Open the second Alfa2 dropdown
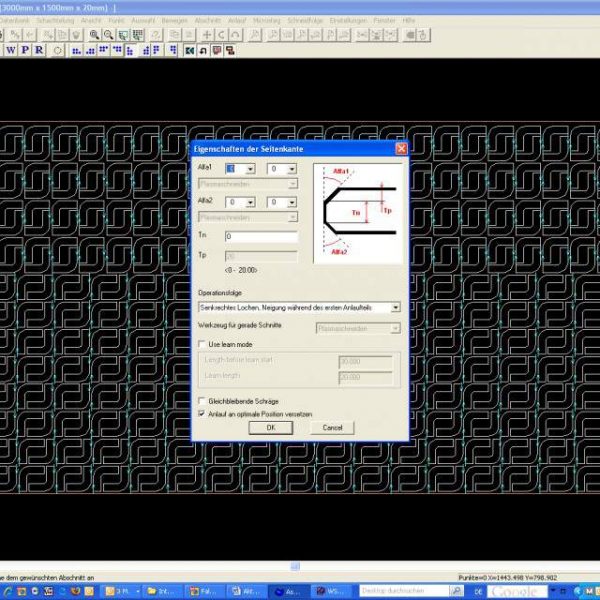 click(292, 202)
